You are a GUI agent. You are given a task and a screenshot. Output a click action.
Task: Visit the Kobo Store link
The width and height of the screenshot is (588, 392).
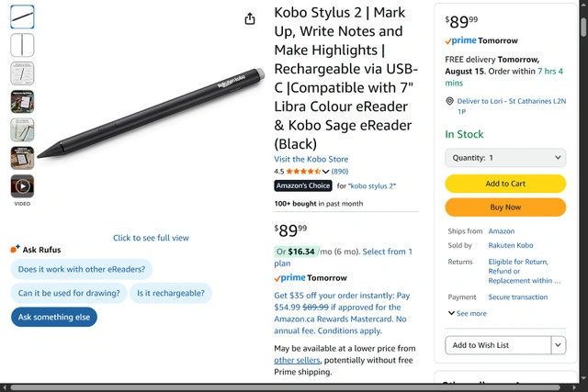pyautogui.click(x=311, y=159)
